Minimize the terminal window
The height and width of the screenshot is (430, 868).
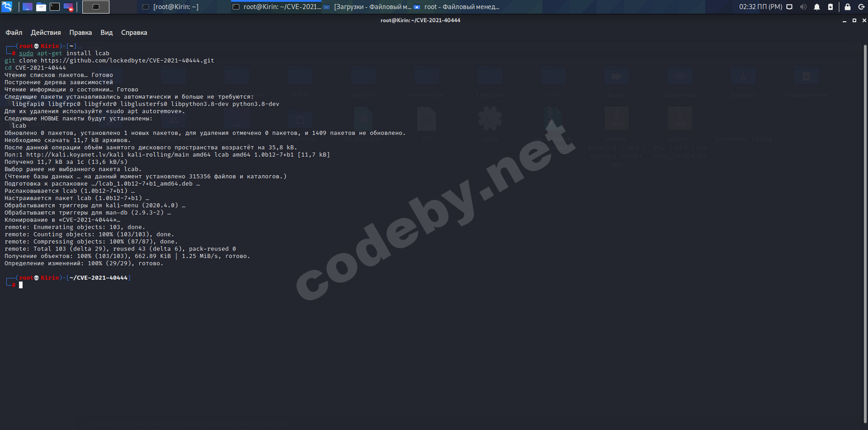844,21
